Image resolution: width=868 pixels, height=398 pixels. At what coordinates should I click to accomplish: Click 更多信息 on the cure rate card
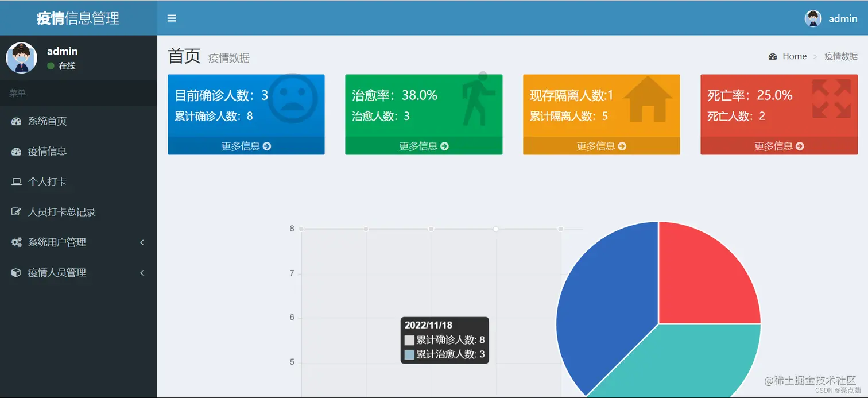click(x=423, y=146)
